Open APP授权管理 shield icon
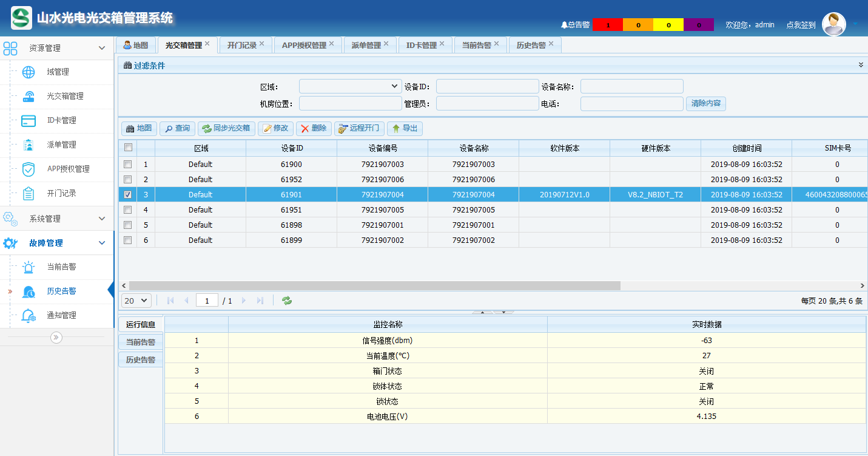The height and width of the screenshot is (456, 868). click(29, 169)
